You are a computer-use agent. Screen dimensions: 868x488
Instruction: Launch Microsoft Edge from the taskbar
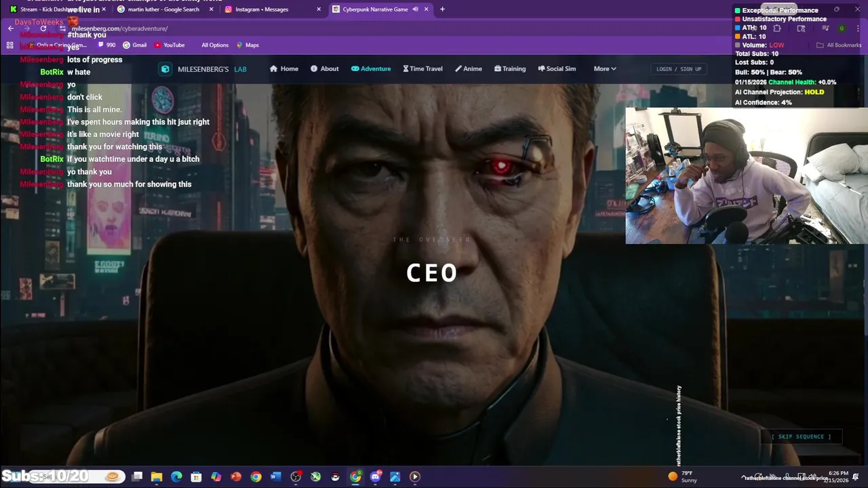(x=176, y=476)
